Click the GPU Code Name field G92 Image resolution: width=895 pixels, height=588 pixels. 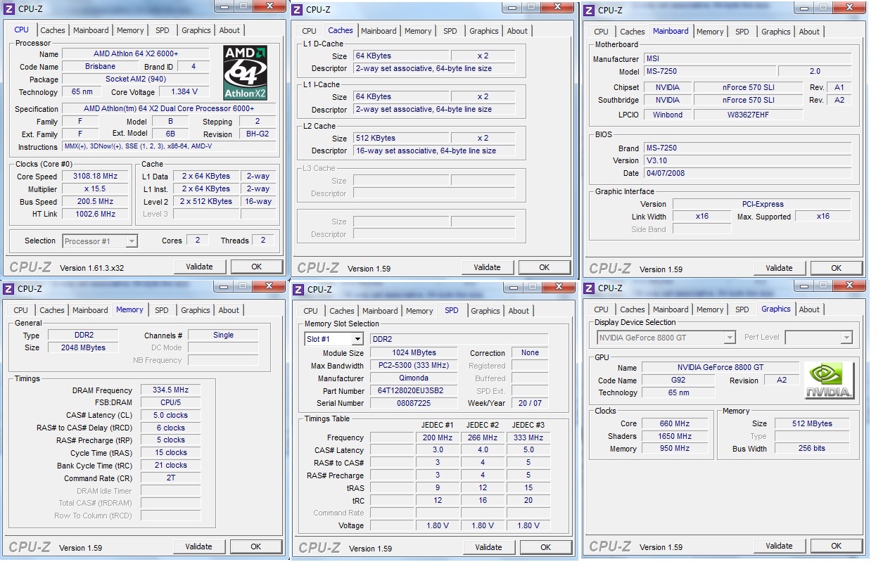click(x=679, y=381)
